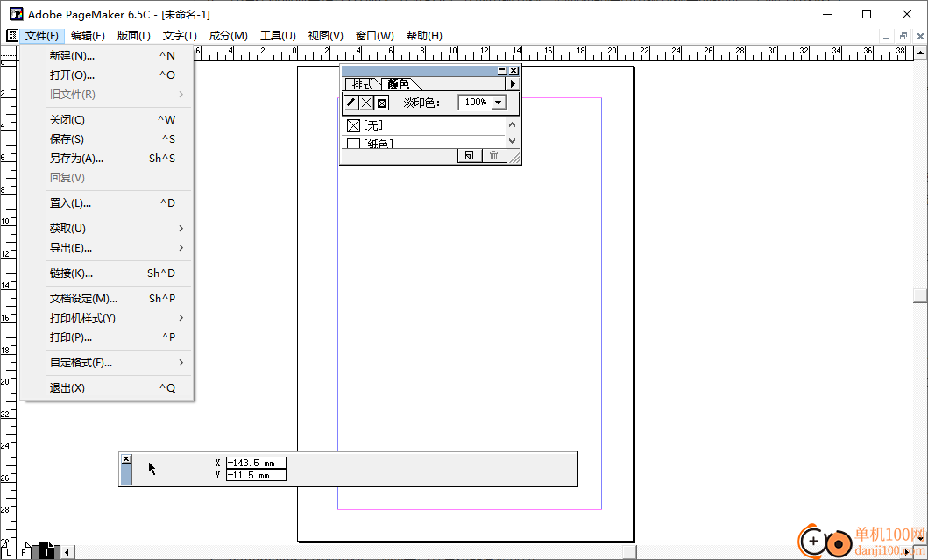Open the Colors palette flyout arrow
The height and width of the screenshot is (560, 928).
(514, 84)
